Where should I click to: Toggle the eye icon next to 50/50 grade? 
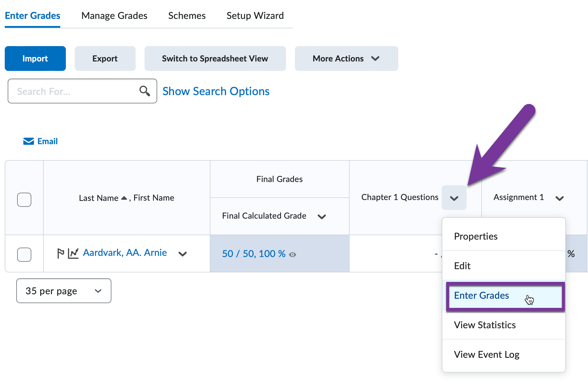293,254
